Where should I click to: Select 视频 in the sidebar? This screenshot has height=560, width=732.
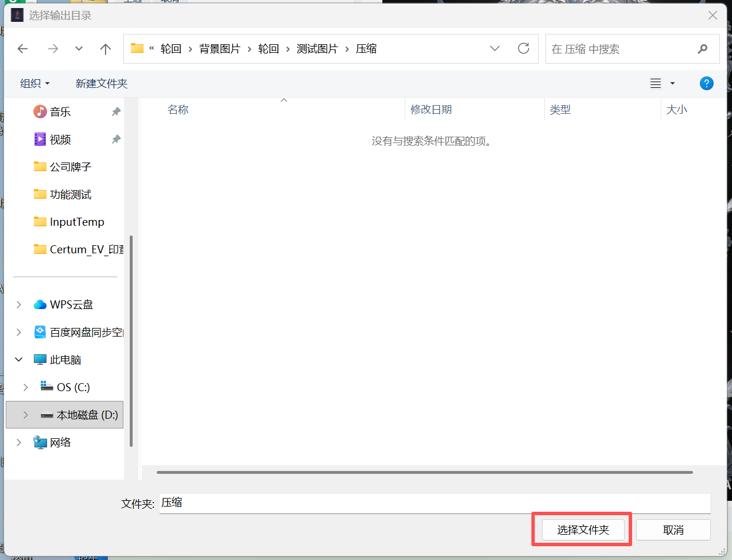(60, 139)
